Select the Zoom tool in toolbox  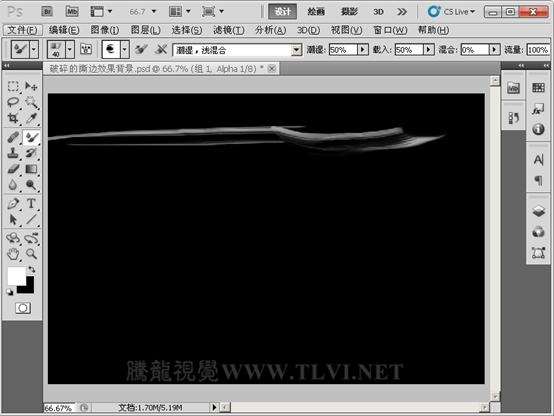click(x=31, y=254)
